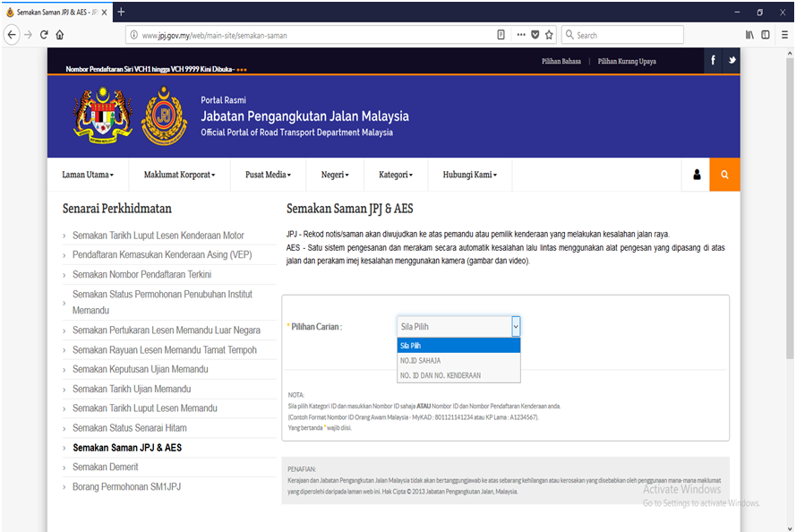Click the JPJ emblem logo
Image resolution: width=796 pixels, height=532 pixels.
click(164, 116)
